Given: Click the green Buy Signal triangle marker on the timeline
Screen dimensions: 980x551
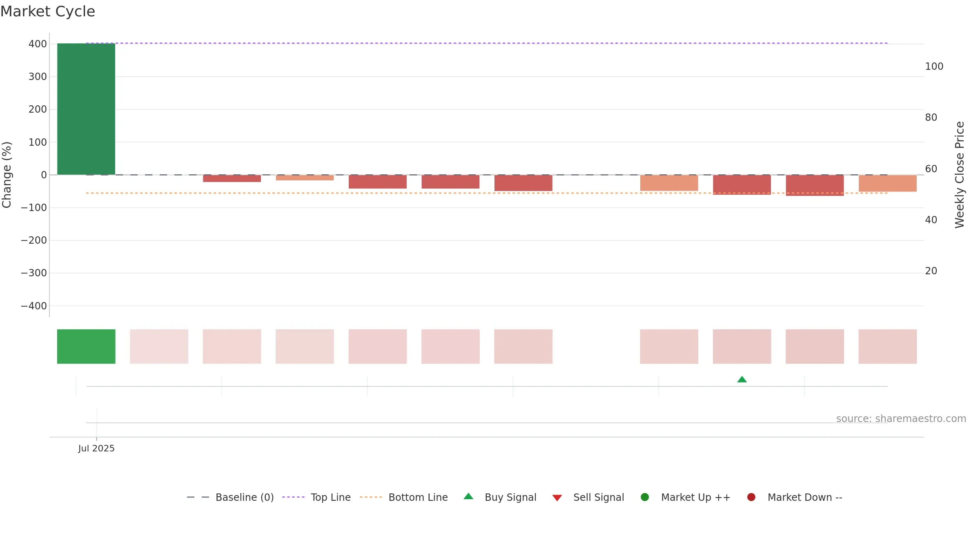Looking at the screenshot, I should click(742, 380).
